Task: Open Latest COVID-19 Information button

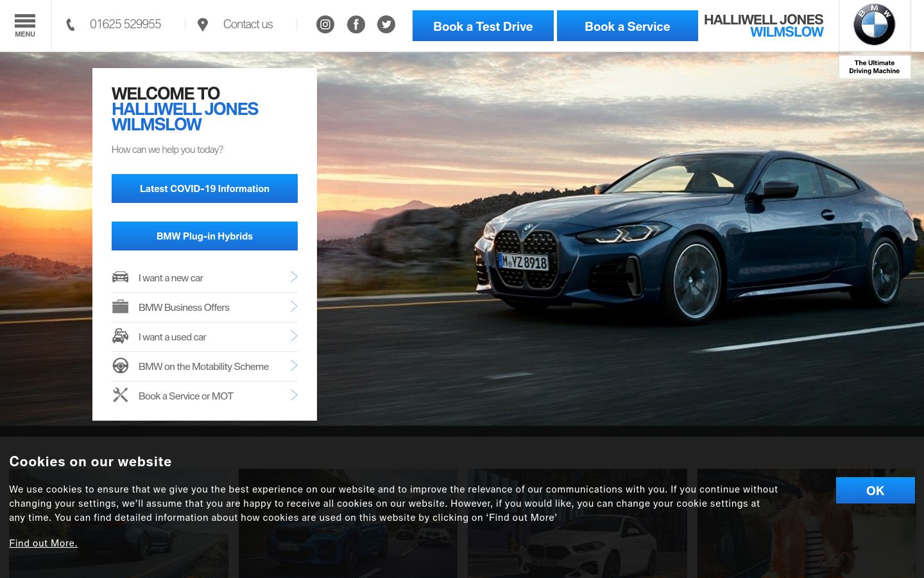Action: pyautogui.click(x=205, y=188)
